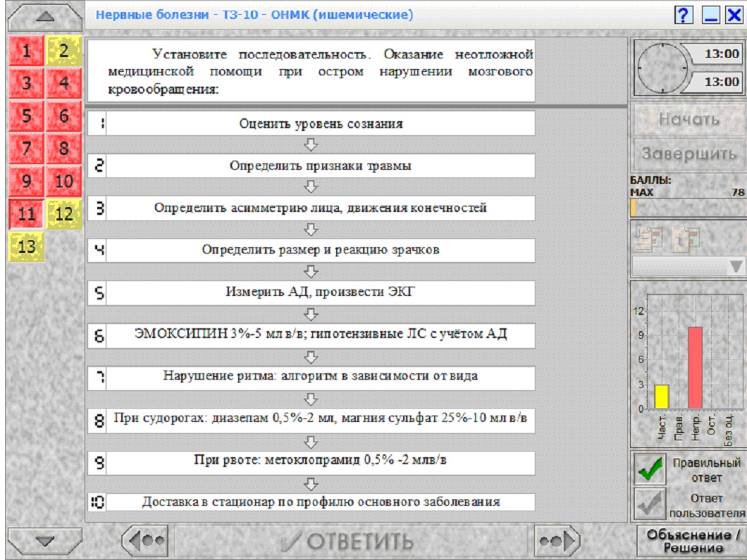The image size is (747, 560).
Task: Open Объяснение / Решение button
Action: coord(693,541)
